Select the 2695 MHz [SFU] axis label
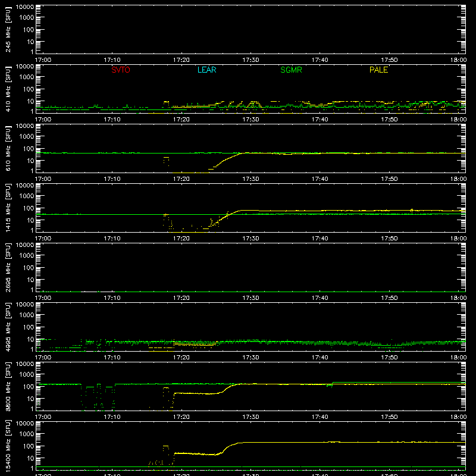Screen dimensions: 476x476 click(8, 267)
